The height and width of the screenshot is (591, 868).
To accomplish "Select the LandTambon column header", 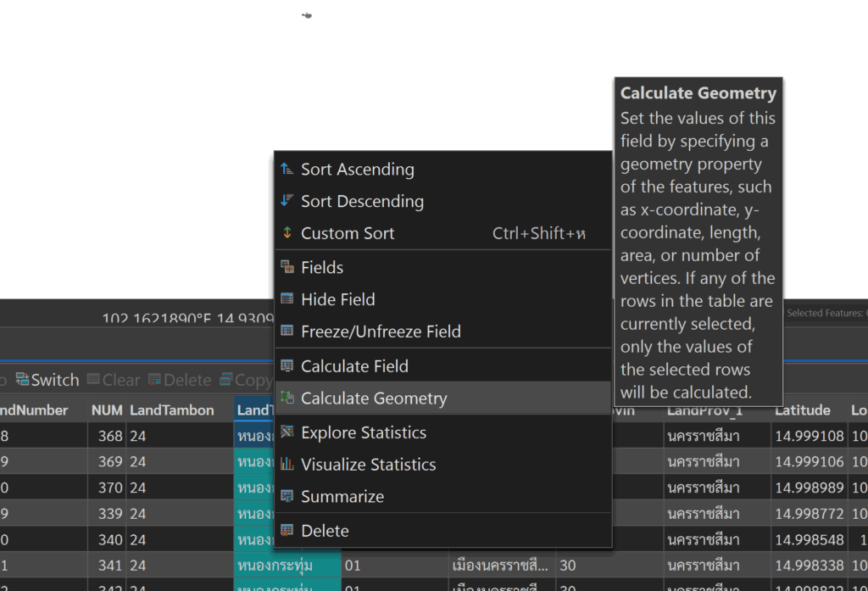I will tap(171, 410).
